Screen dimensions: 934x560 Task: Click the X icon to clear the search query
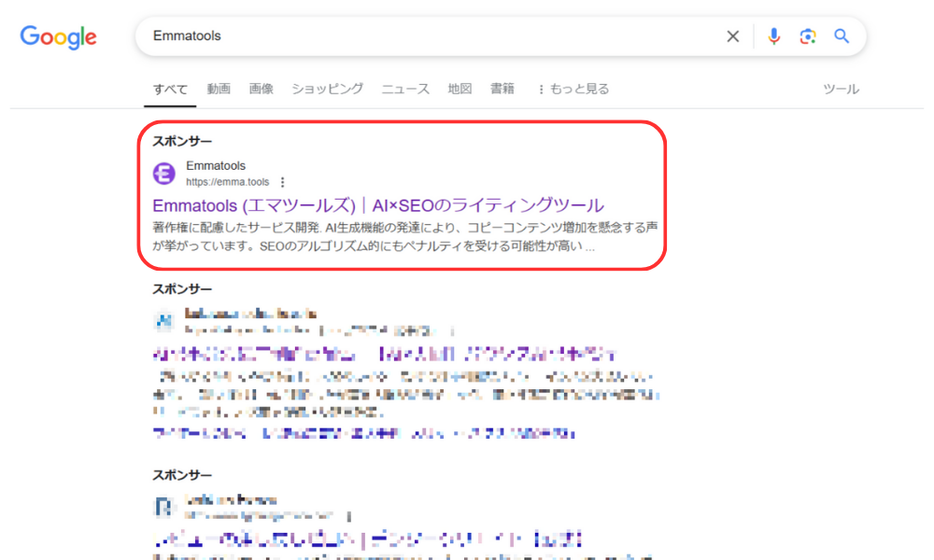pos(732,35)
